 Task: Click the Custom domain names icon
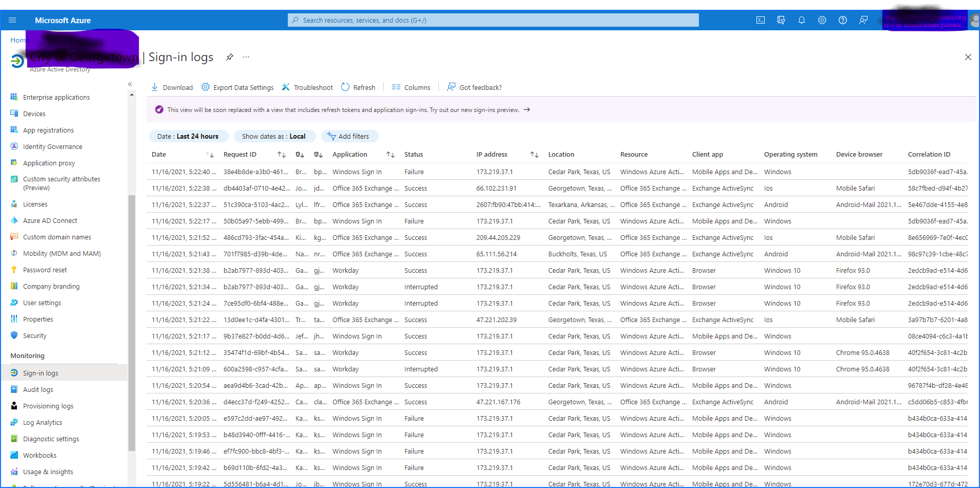(x=14, y=237)
